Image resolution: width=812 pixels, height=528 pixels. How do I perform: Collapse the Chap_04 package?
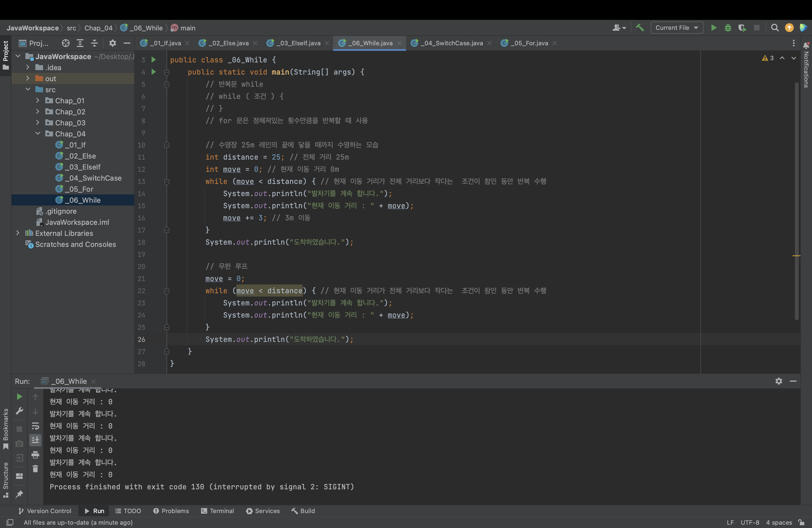[x=38, y=134]
